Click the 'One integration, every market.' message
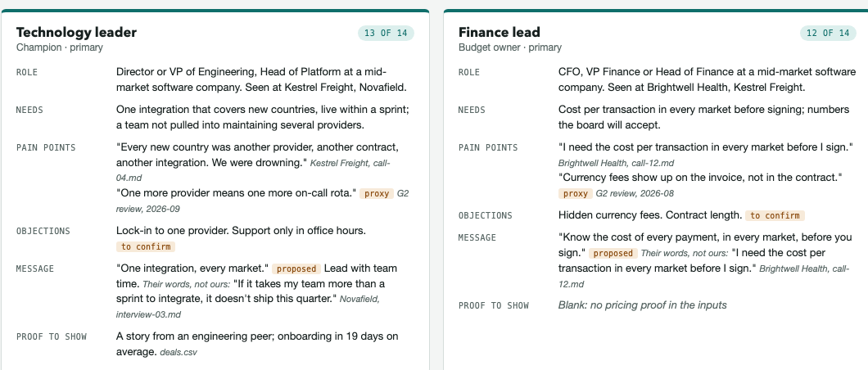Screen dimensions: 868x370 click(x=192, y=268)
